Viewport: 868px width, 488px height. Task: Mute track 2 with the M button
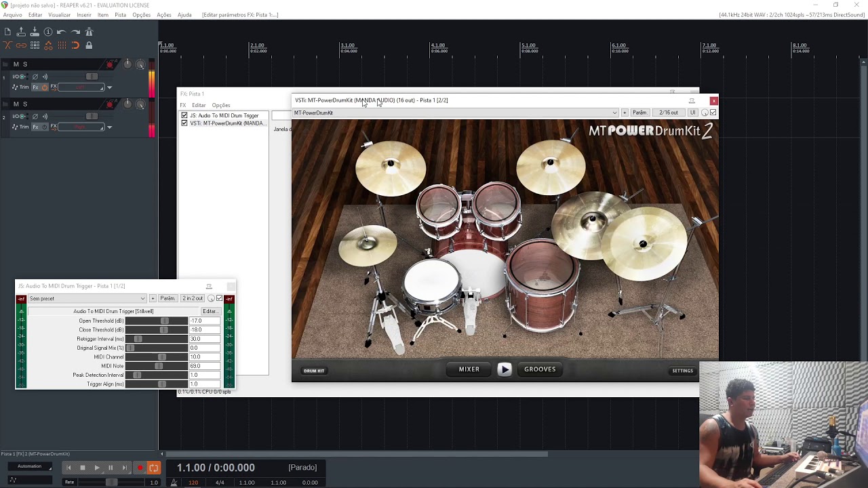tap(16, 104)
